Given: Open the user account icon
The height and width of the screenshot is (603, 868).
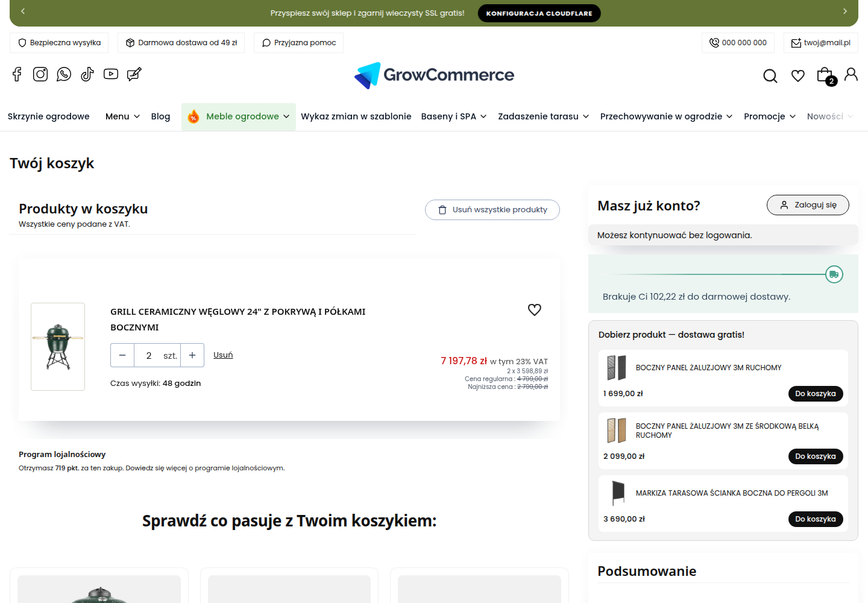Looking at the screenshot, I should [851, 74].
